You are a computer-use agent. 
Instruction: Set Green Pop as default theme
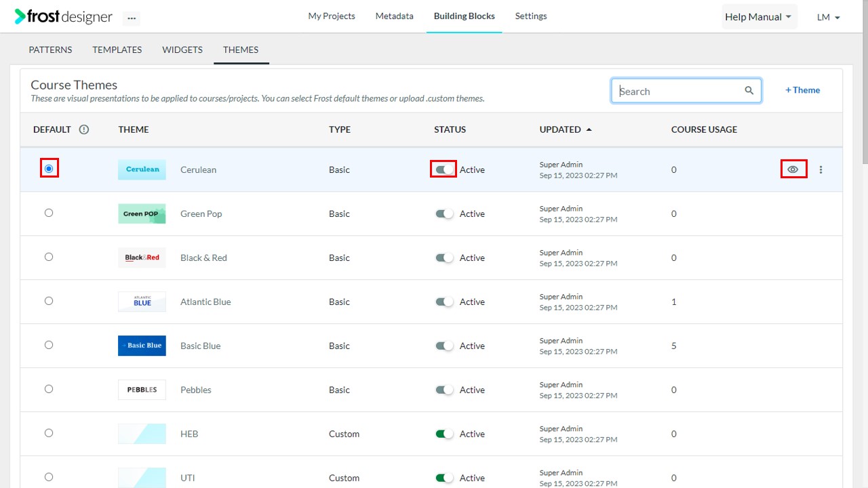[x=49, y=213]
